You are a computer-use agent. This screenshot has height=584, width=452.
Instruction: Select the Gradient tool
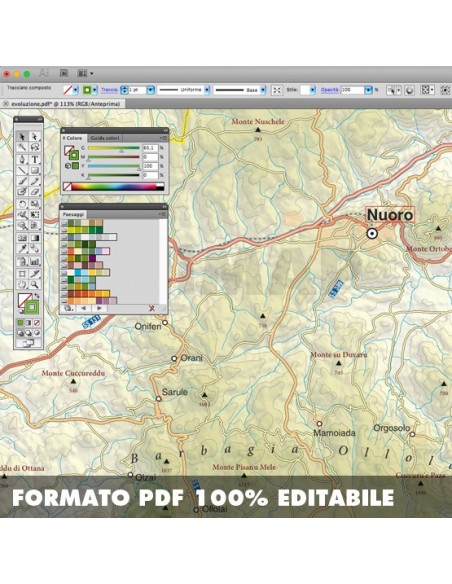coord(35,238)
